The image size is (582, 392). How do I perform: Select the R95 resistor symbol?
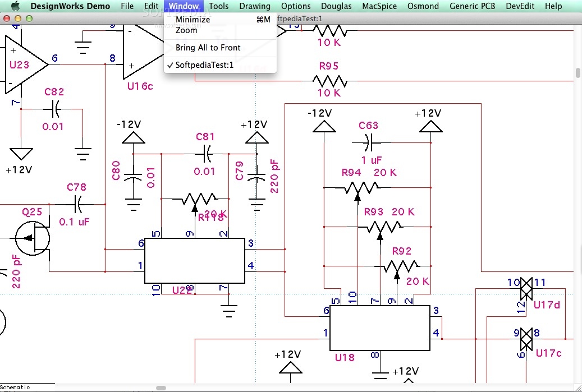(x=329, y=81)
